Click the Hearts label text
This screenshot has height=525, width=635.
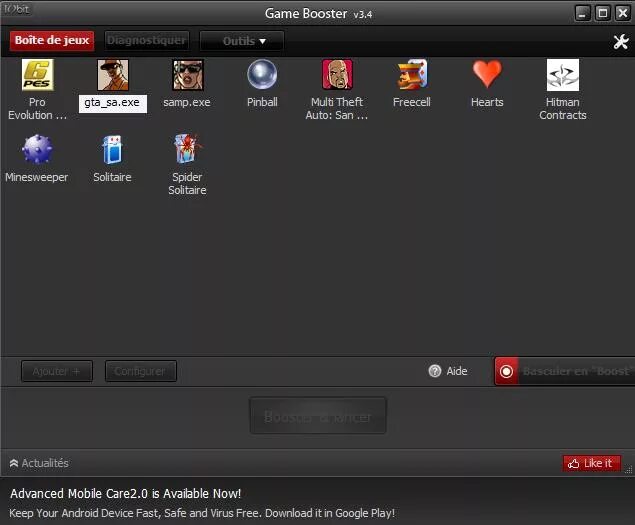(487, 102)
